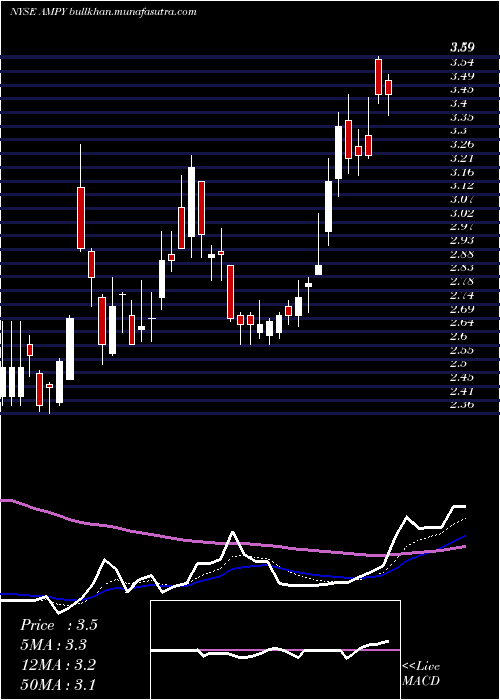Select the tall white candle reaching 3.16 mid-chart
This screenshot has width=500, height=700.
pos(191,202)
